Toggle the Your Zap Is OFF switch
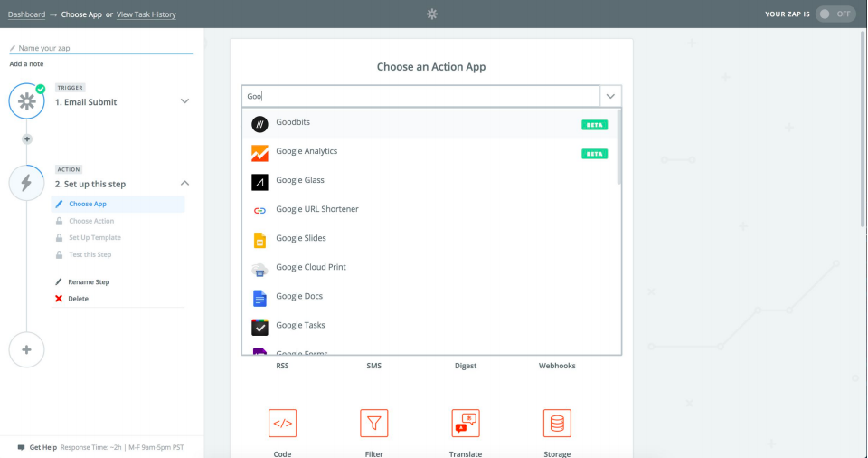The width and height of the screenshot is (868, 458). [835, 14]
